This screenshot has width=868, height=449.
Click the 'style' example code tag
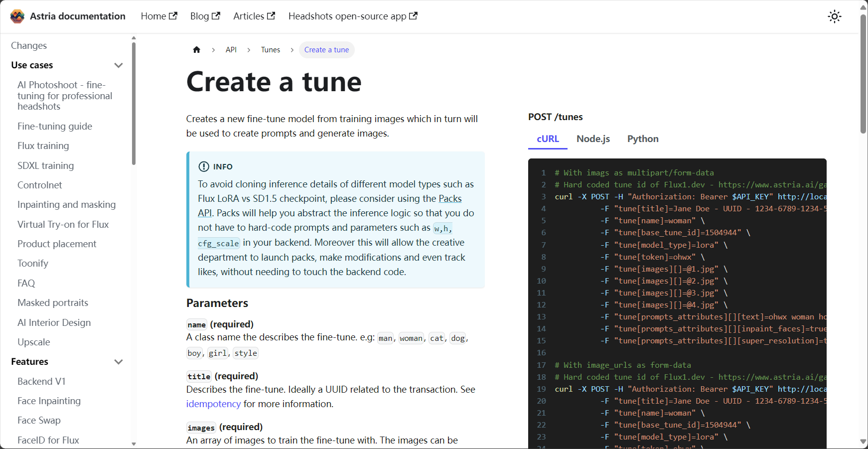[x=246, y=353]
